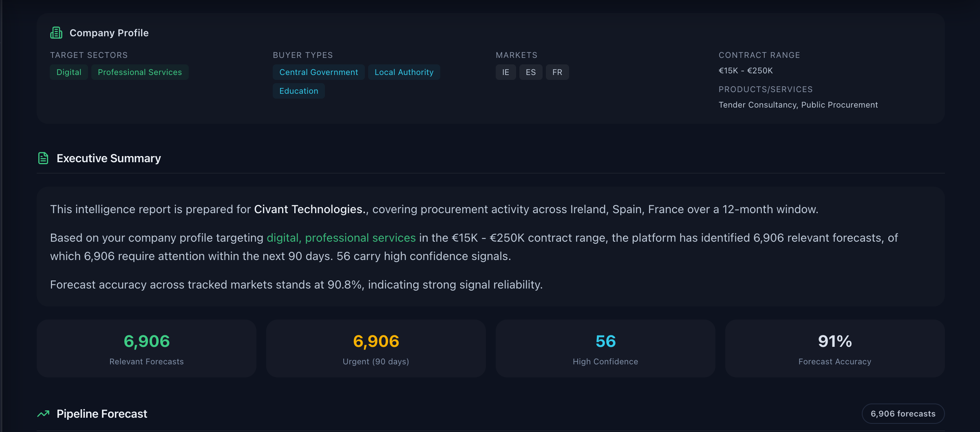Click the Pipeline Forecast trend arrow icon

pyautogui.click(x=43, y=414)
